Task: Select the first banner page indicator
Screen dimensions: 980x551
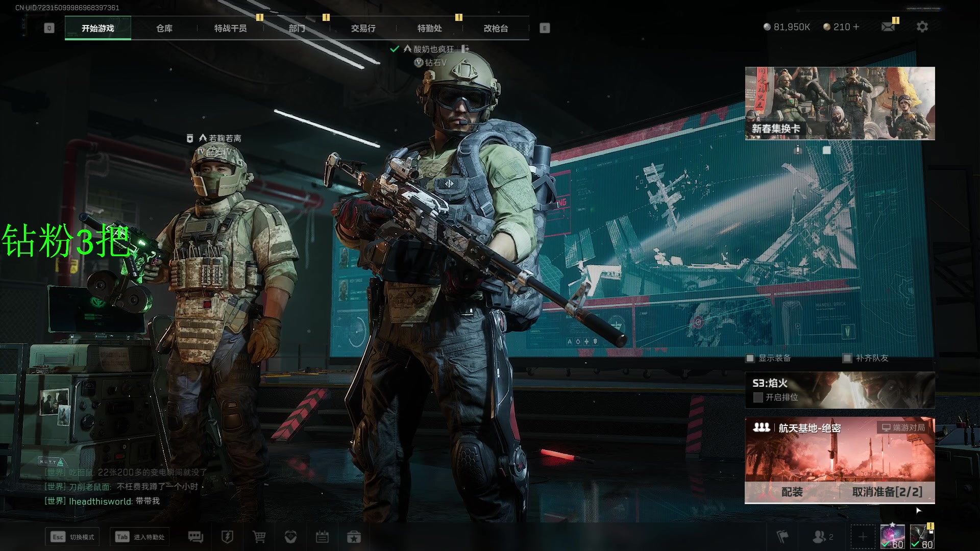Action: coord(798,150)
